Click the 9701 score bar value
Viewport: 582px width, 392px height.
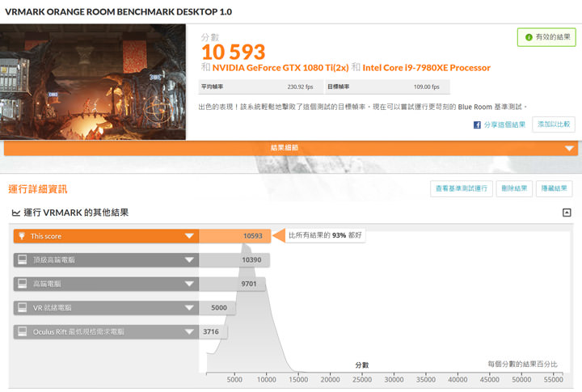[249, 284]
